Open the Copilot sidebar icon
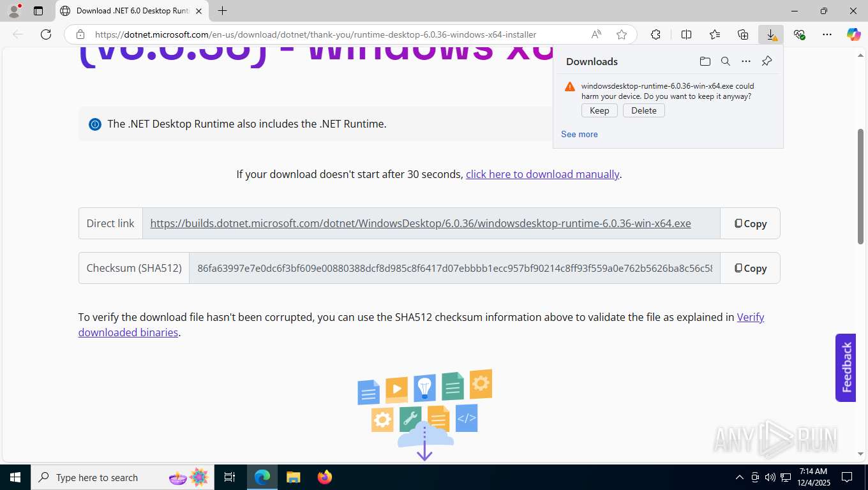Screen dimensions: 868x490 click(854, 34)
